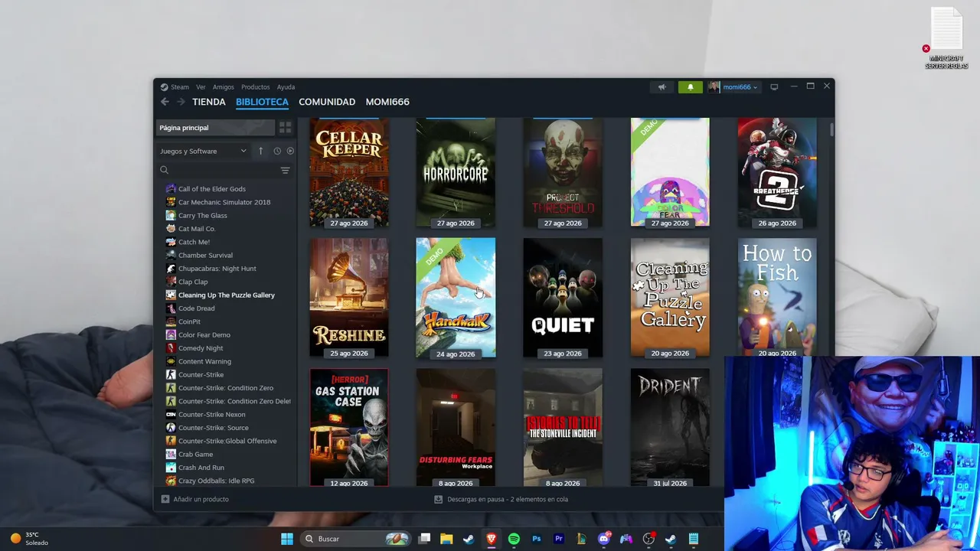Image resolution: width=980 pixels, height=551 pixels.
Task: Click the add product plus icon
Action: click(x=165, y=499)
